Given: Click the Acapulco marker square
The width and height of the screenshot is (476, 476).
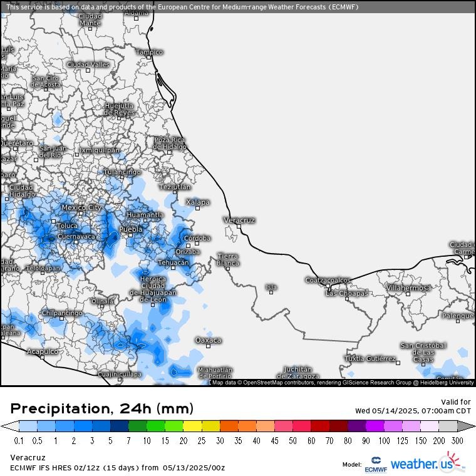Looking at the screenshot, I should 43,359.
